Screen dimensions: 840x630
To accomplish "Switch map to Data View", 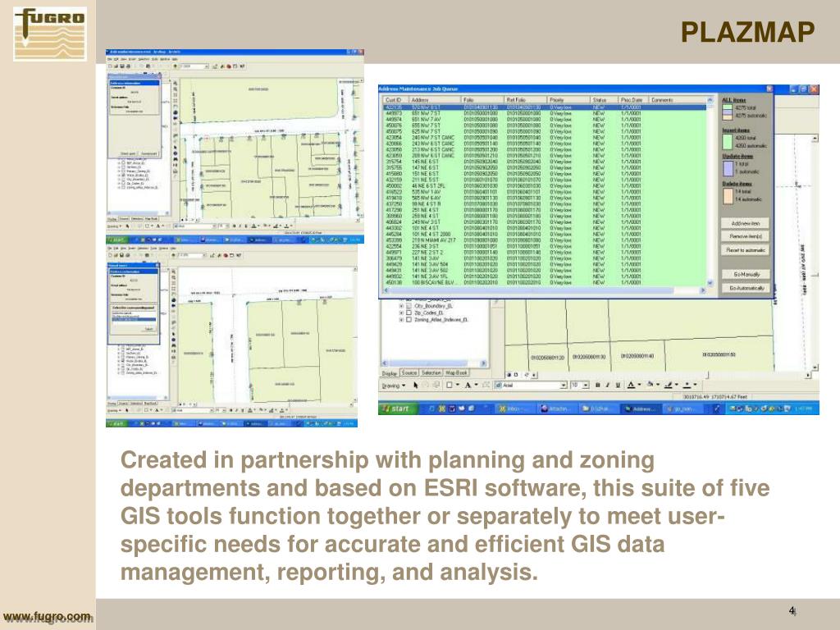I will tap(509, 375).
